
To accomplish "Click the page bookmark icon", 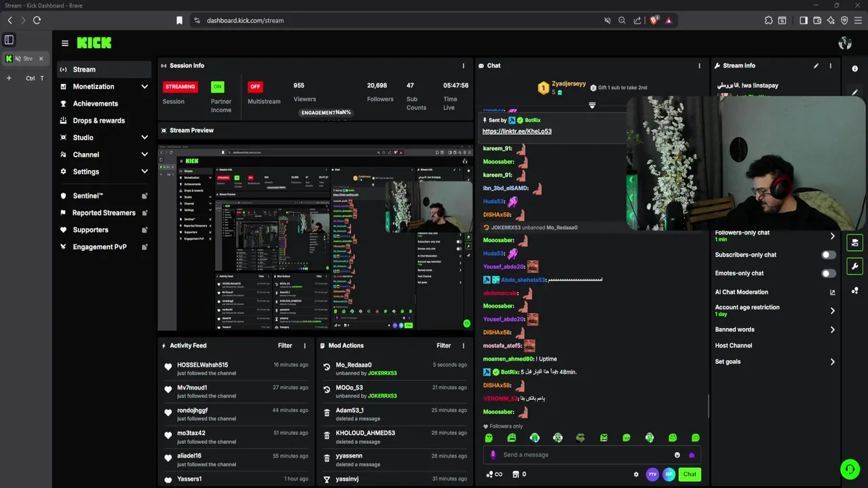I will 179,20.
